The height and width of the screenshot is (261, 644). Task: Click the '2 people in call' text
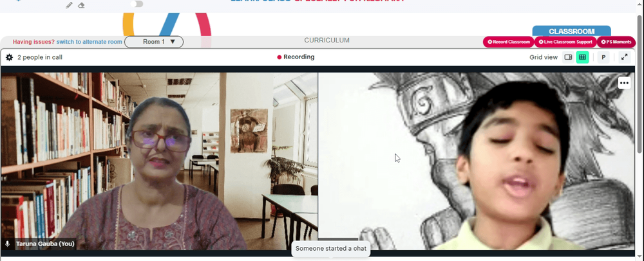point(40,57)
